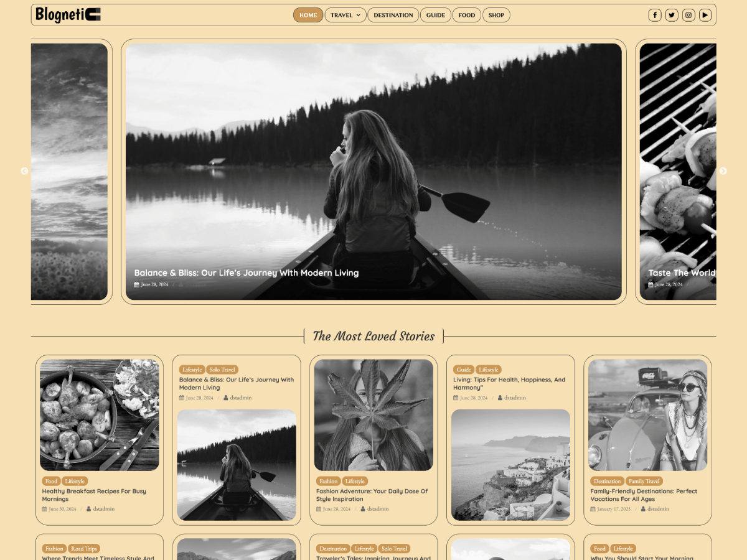Open the Instagram icon
The image size is (747, 560).
(688, 14)
